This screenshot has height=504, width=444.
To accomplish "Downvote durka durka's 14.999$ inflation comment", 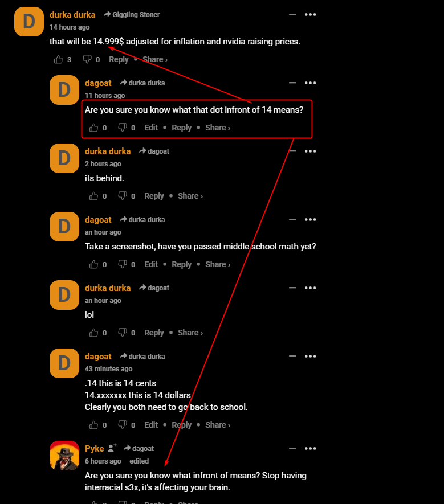I will click(87, 59).
